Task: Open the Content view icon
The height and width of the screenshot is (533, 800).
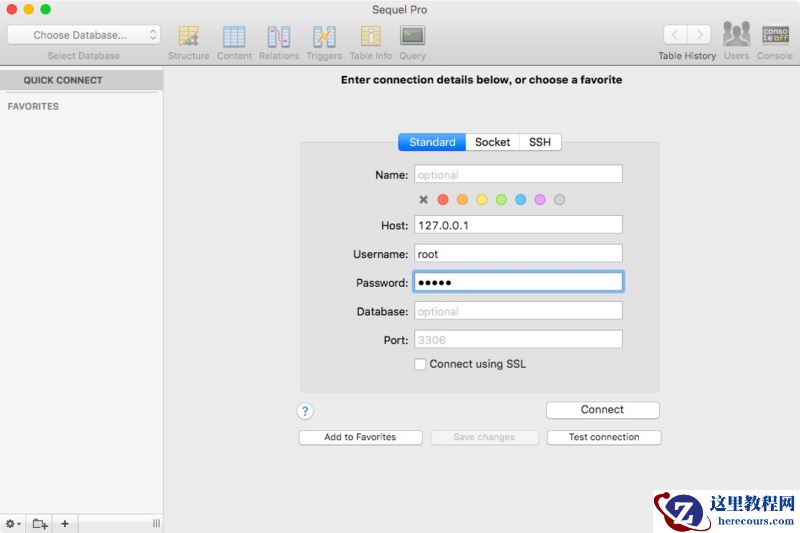Action: [x=234, y=36]
